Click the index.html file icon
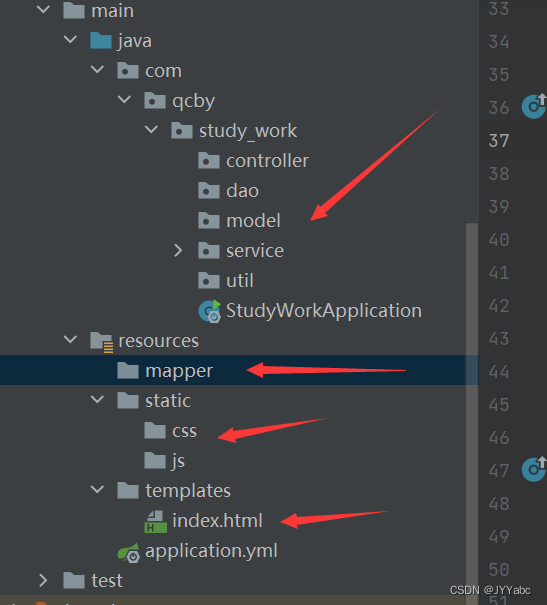 pyautogui.click(x=155, y=522)
